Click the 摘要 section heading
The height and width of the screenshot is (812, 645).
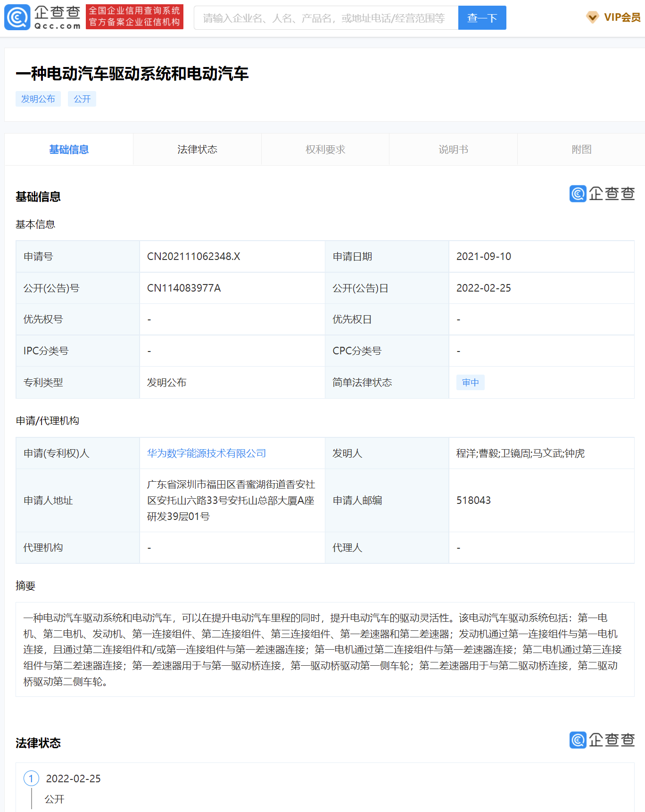point(25,586)
